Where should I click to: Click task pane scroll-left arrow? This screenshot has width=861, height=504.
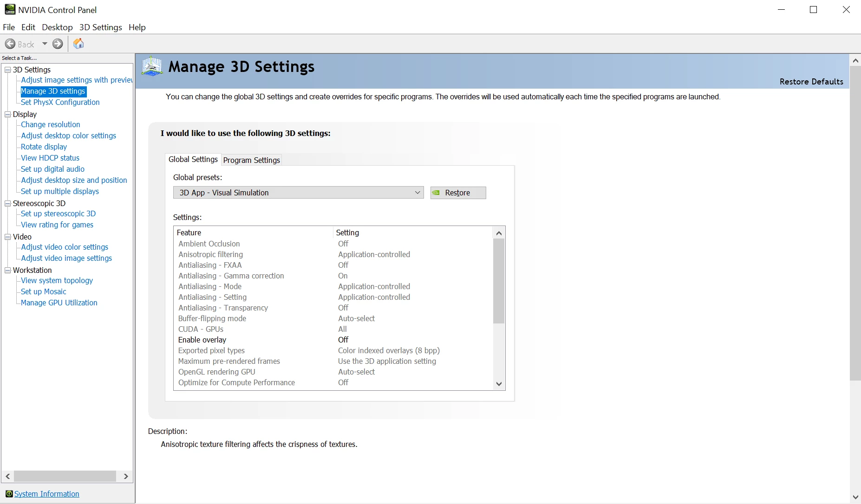(8, 476)
